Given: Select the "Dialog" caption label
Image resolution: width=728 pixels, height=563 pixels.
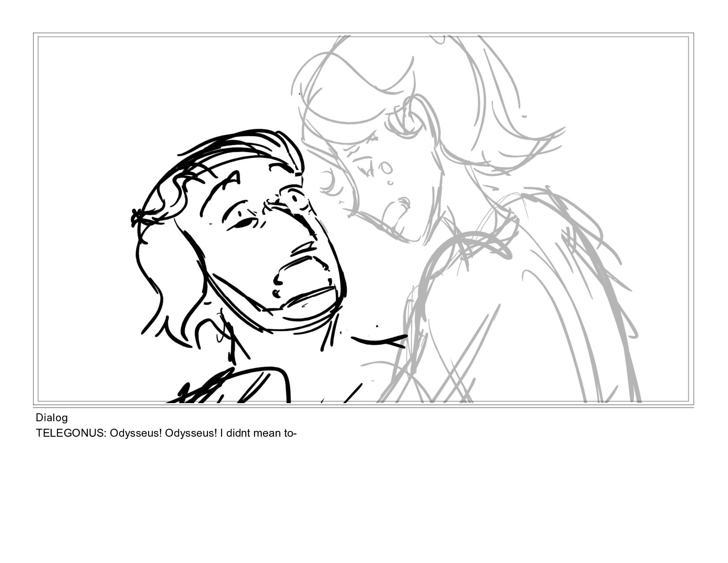Looking at the screenshot, I should coord(52,417).
